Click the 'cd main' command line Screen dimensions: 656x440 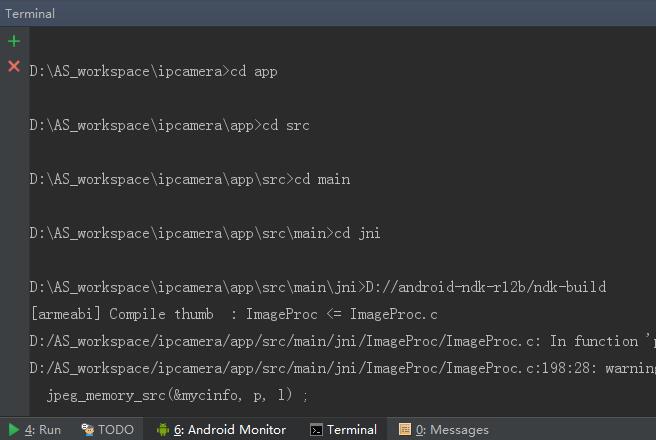(x=189, y=180)
